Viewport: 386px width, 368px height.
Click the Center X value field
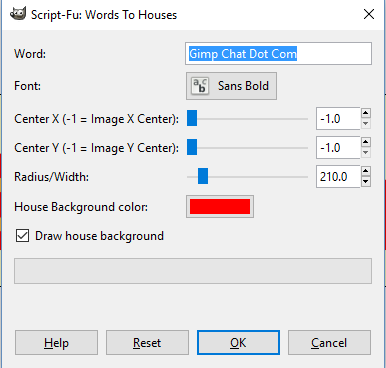tap(338, 119)
